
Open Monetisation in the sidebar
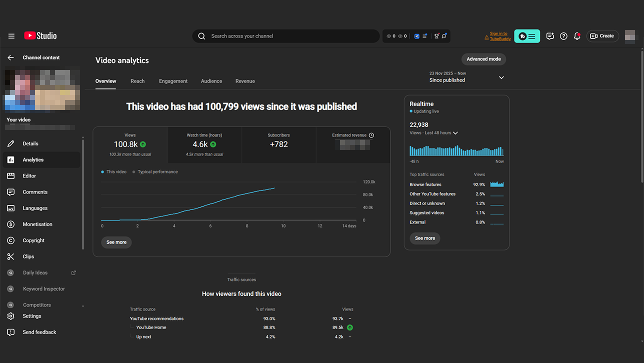(x=41, y=224)
